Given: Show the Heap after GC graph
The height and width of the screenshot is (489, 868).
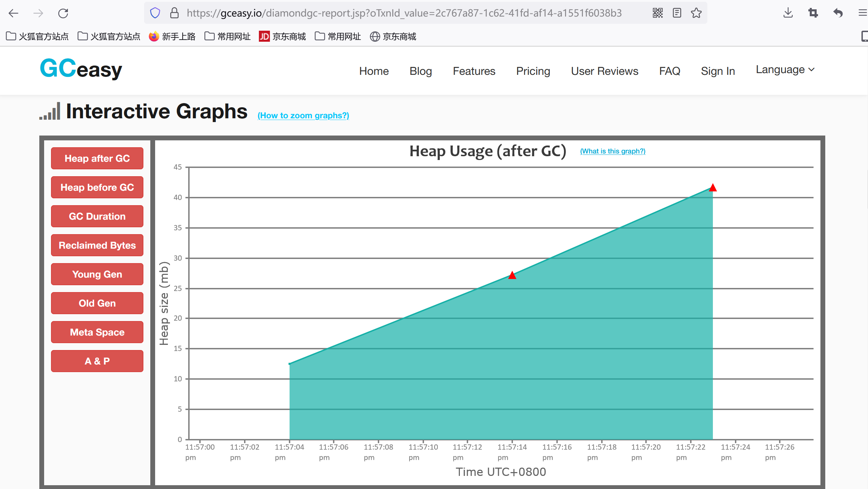Looking at the screenshot, I should tap(97, 158).
